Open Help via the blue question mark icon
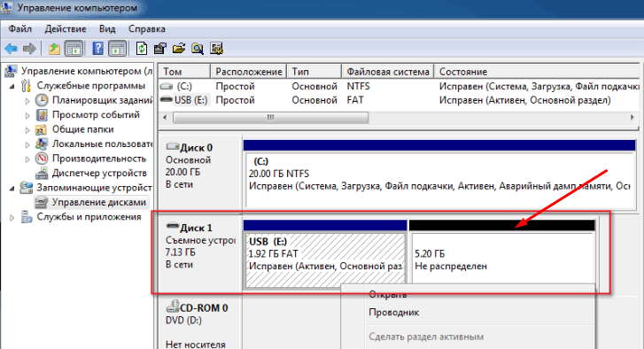Viewport: 644px width, 349px height. 97,49
